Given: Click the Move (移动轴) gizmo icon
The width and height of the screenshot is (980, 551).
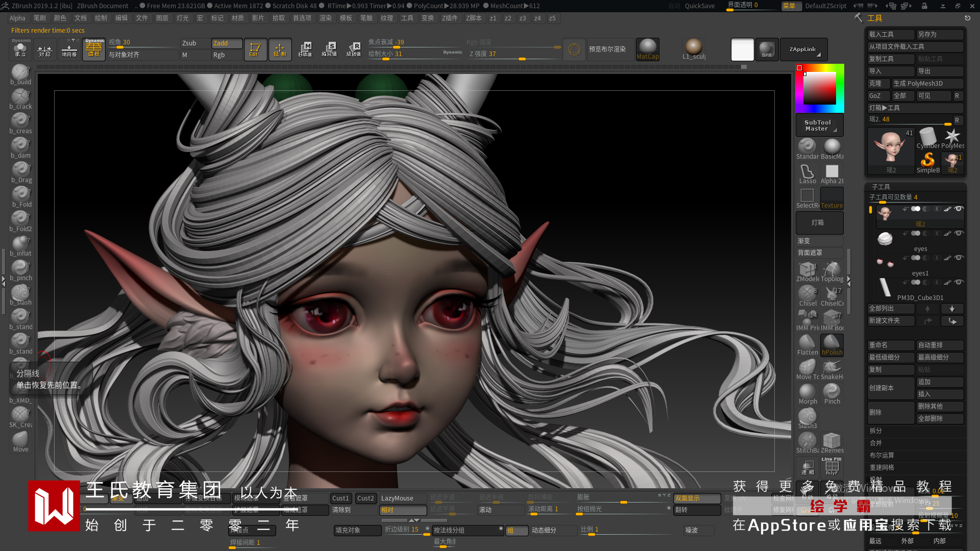Looking at the screenshot, I should tap(305, 49).
